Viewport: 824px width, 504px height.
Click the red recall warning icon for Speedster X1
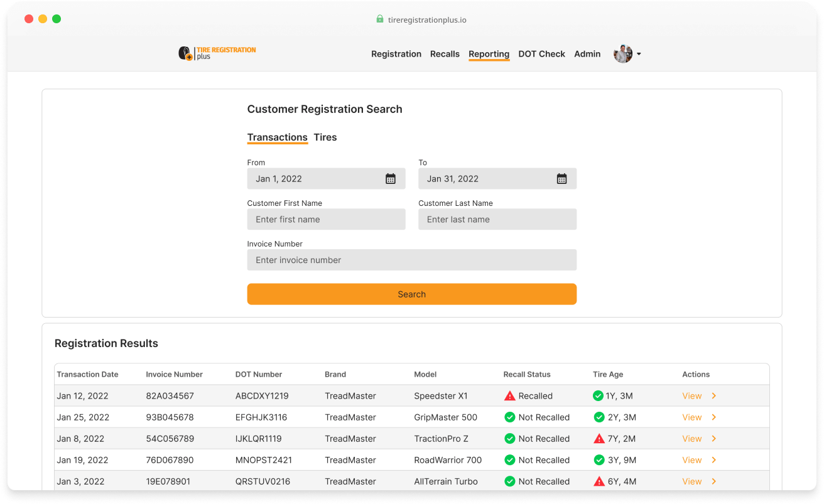(509, 395)
